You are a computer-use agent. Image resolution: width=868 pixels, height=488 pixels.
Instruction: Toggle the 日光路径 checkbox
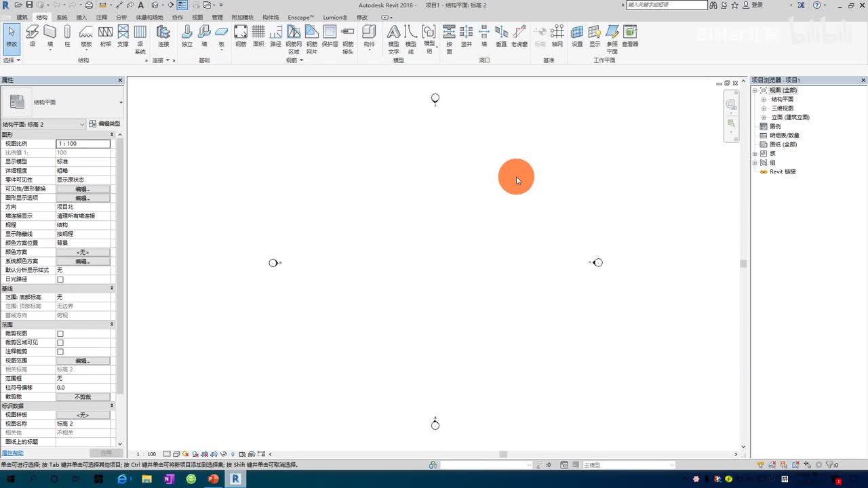click(60, 279)
